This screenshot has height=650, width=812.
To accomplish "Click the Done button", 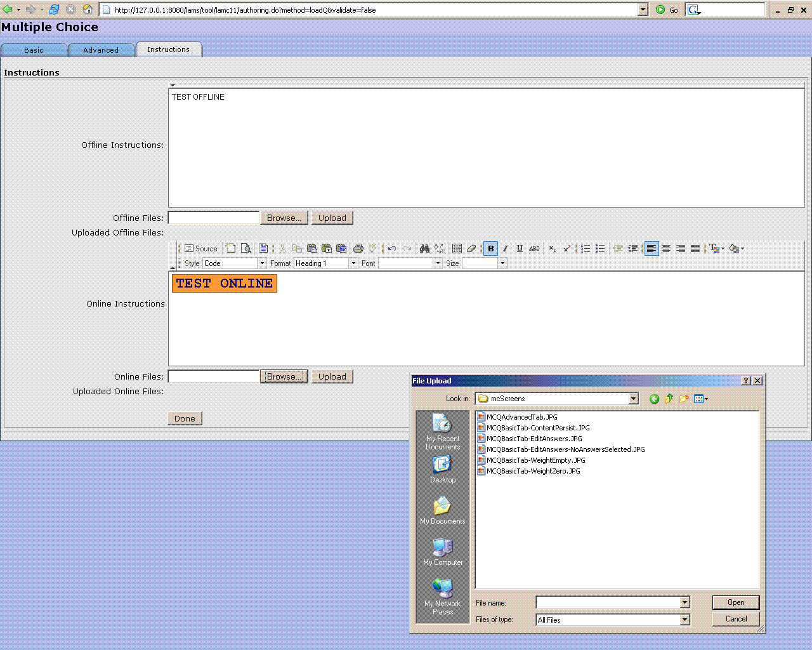I will coord(185,418).
